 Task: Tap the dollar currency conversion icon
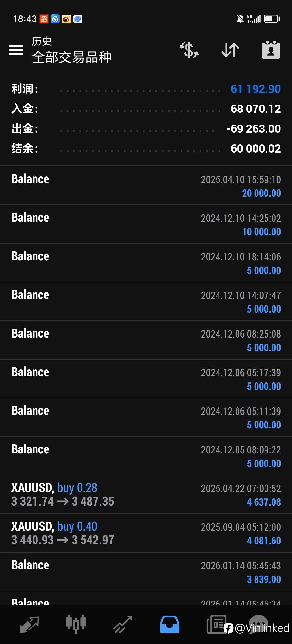[189, 50]
